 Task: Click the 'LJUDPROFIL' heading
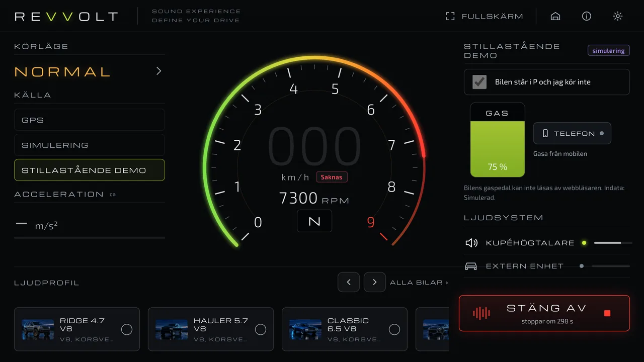click(47, 283)
